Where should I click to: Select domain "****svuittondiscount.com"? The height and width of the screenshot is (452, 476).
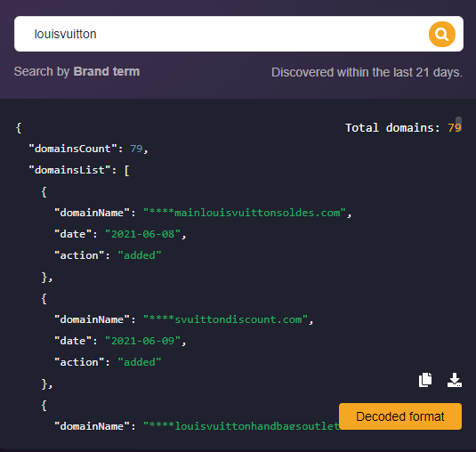pyautogui.click(x=225, y=319)
